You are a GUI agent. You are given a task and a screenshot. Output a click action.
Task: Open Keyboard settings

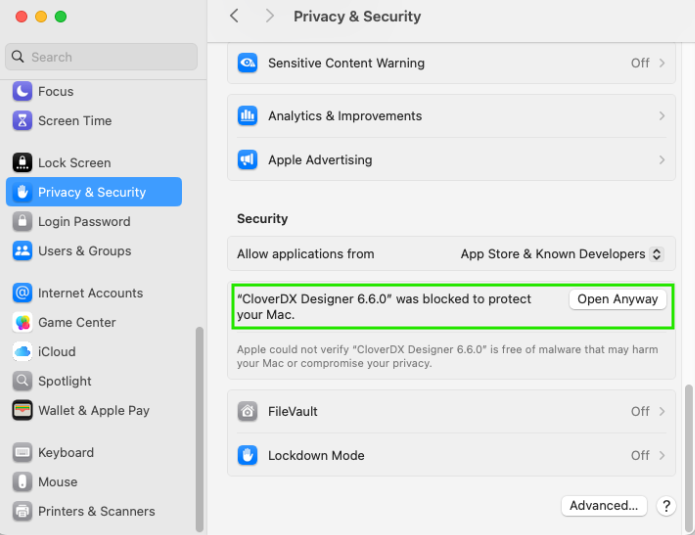tap(94, 453)
